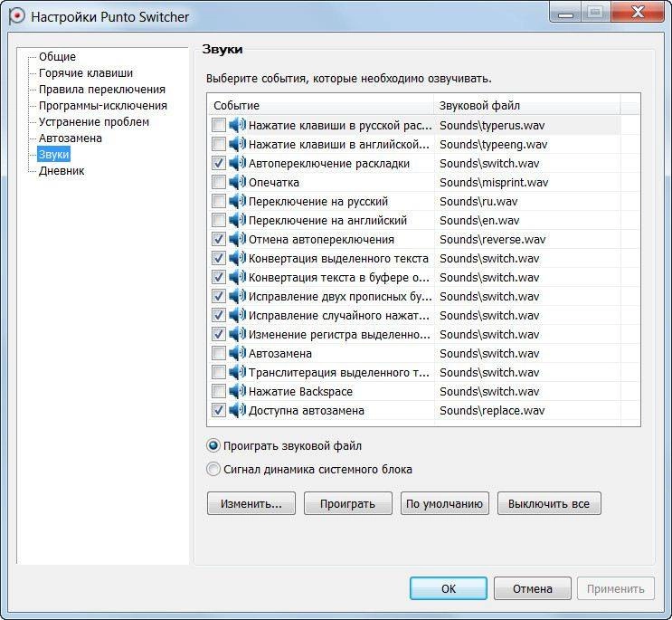Check the Нажатие Backspace checkbox
The image size is (672, 620).
219,391
